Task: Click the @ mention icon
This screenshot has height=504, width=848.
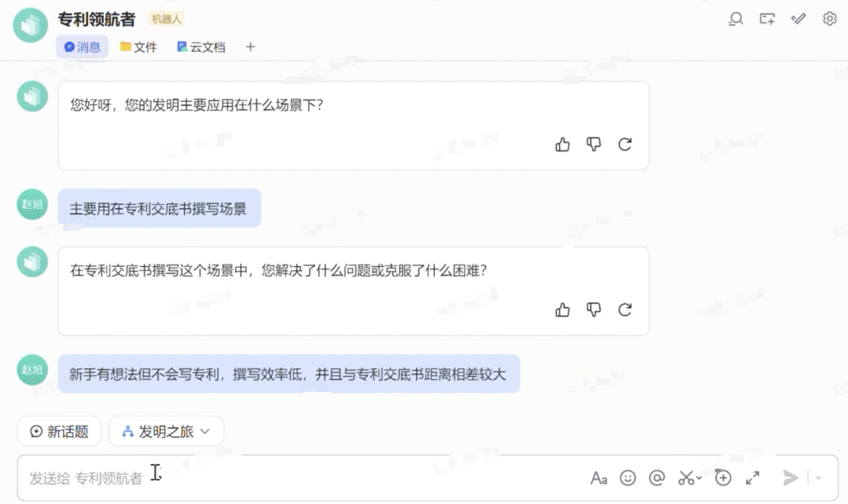Action: pos(656,477)
